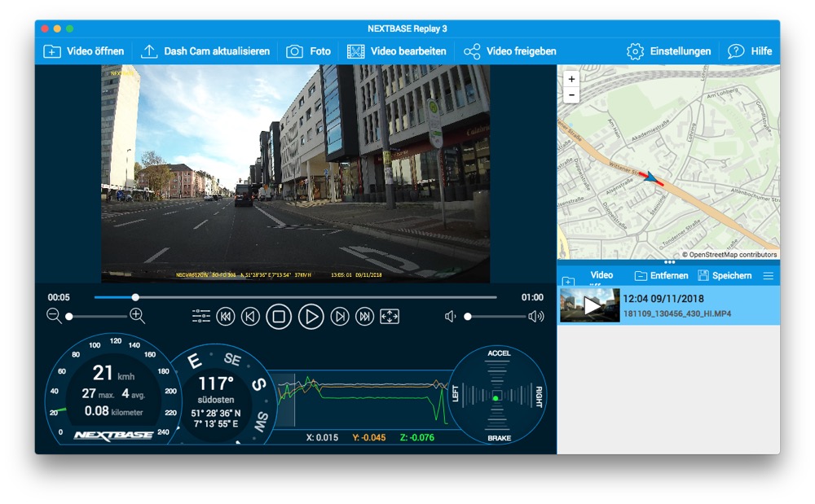Click the 51° 28' 36" N coordinate
815x504 pixels.
pyautogui.click(x=216, y=414)
